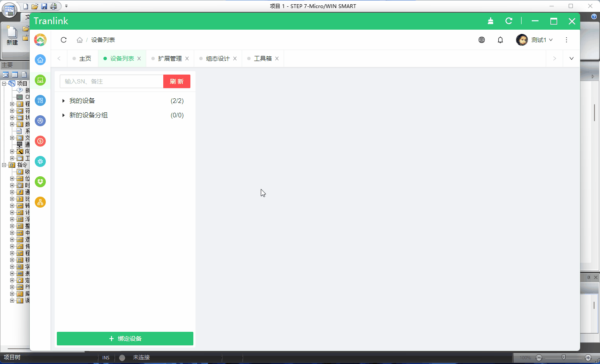Screen dimensions: 600x364
Task: Expand the 位 folder in STEP 7 instruction tree
Action: (x=12, y=179)
